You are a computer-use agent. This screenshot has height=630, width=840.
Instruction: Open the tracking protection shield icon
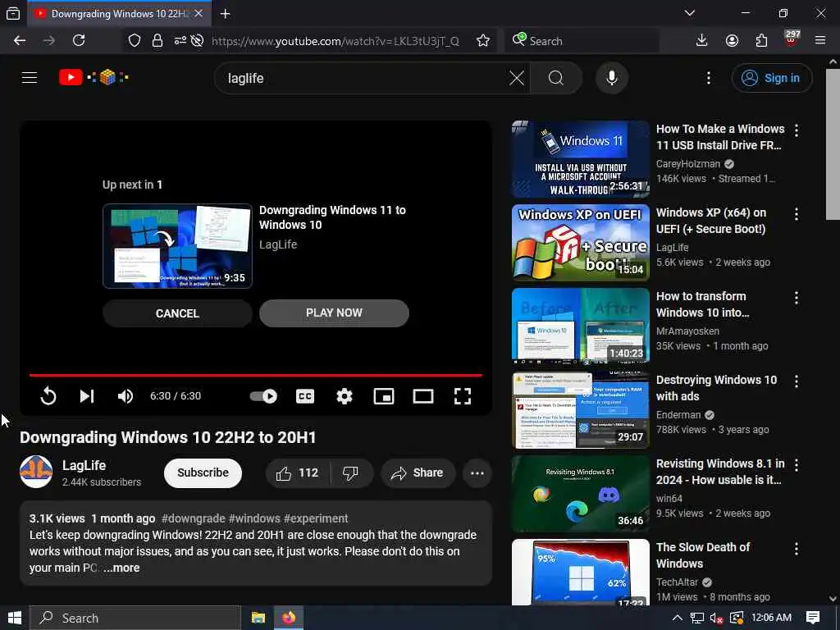[135, 41]
